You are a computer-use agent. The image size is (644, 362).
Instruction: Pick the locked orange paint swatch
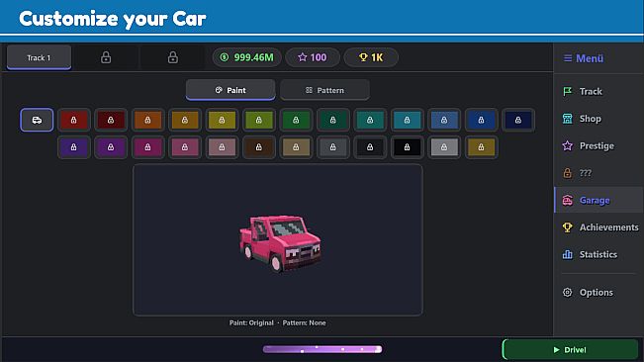click(147, 120)
